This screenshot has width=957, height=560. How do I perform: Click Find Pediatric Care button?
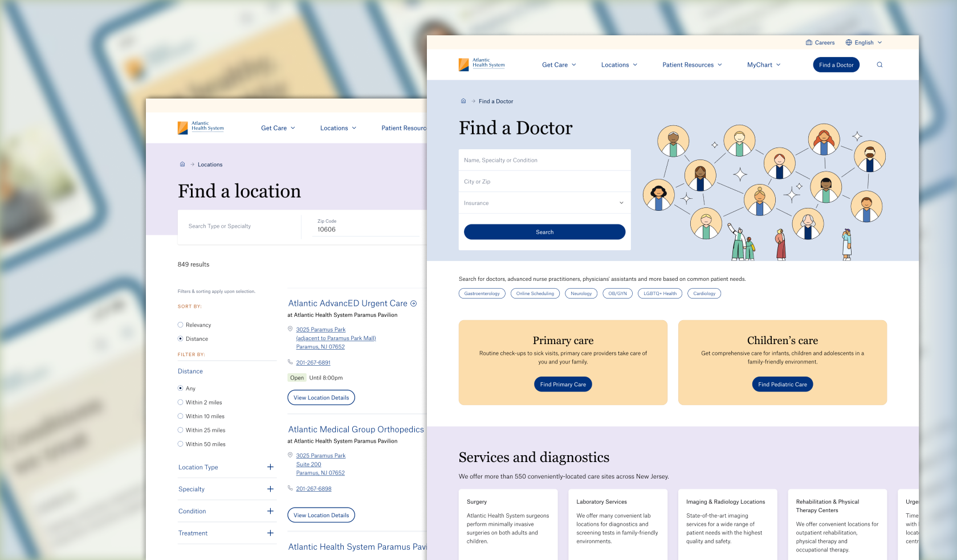[x=783, y=385]
